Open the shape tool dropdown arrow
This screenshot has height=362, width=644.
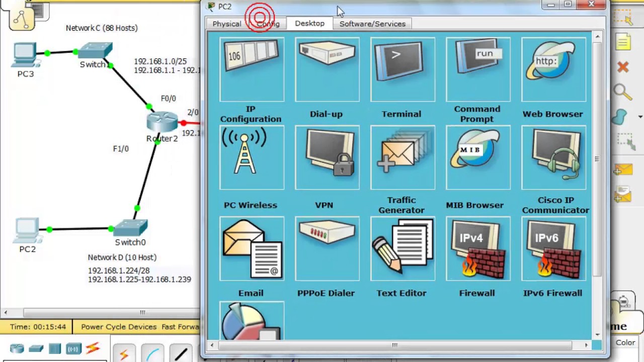pos(640,117)
